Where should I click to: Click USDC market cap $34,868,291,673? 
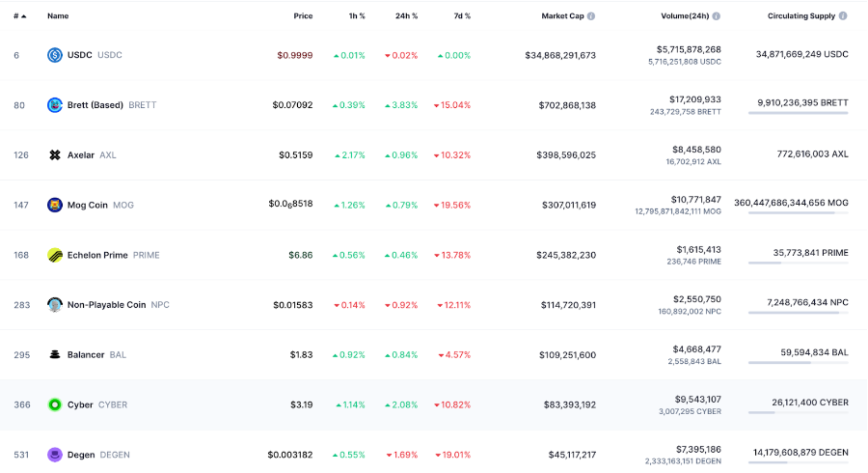click(x=560, y=55)
